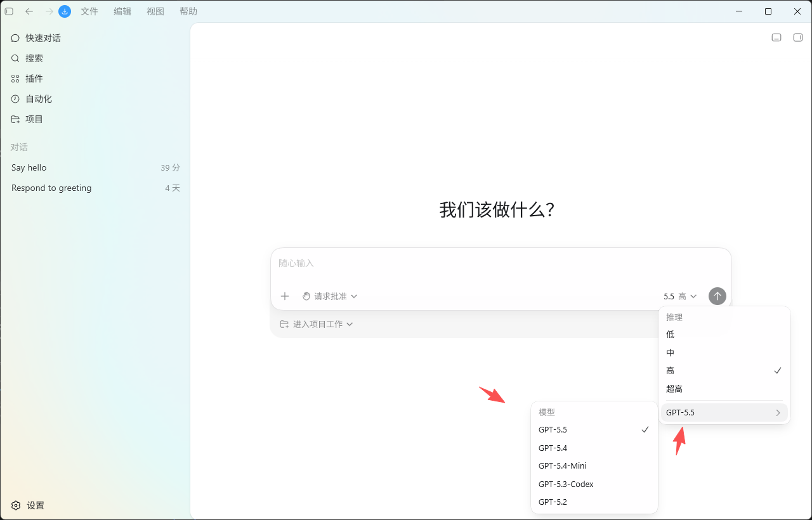The height and width of the screenshot is (520, 812).
Task: Click the 插件 grid icon
Action: [15, 79]
